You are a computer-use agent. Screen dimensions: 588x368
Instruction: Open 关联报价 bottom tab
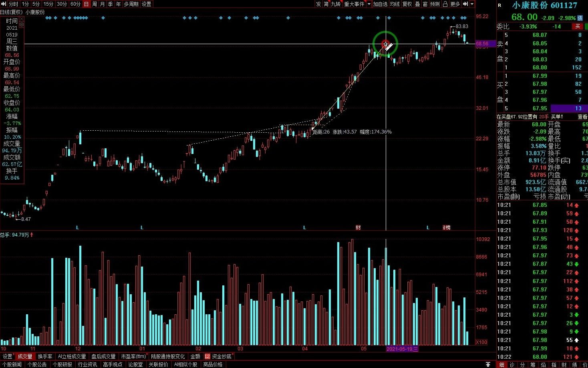pyautogui.click(x=158, y=364)
